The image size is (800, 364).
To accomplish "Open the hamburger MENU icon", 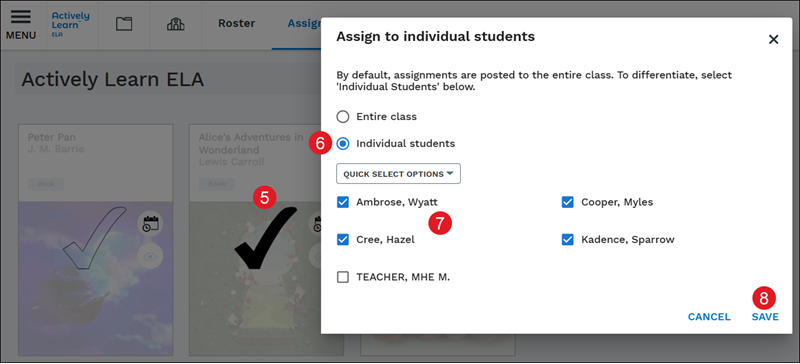I will tap(21, 25).
